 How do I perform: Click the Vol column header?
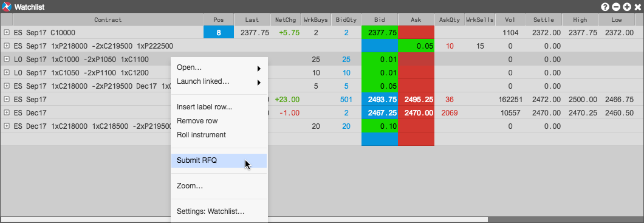pos(510,19)
